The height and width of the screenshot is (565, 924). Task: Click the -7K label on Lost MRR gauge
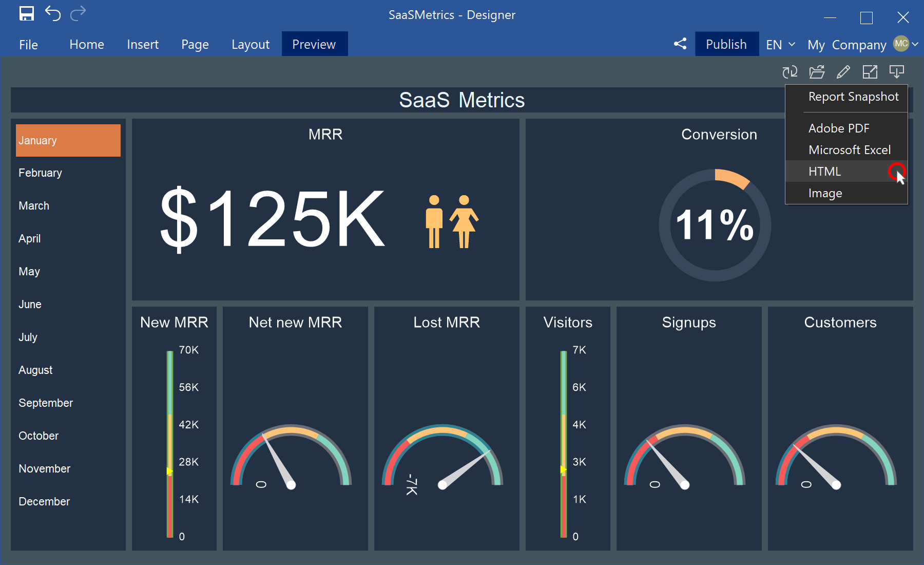(412, 484)
